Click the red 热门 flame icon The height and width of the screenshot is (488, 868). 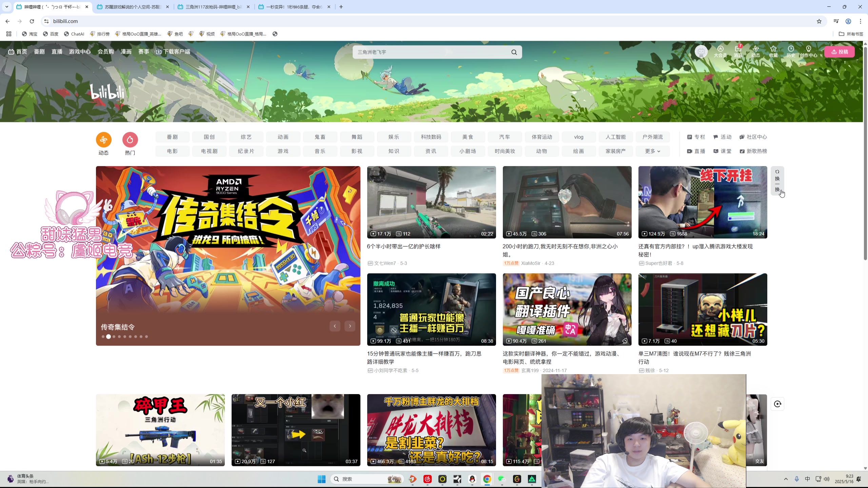click(130, 140)
